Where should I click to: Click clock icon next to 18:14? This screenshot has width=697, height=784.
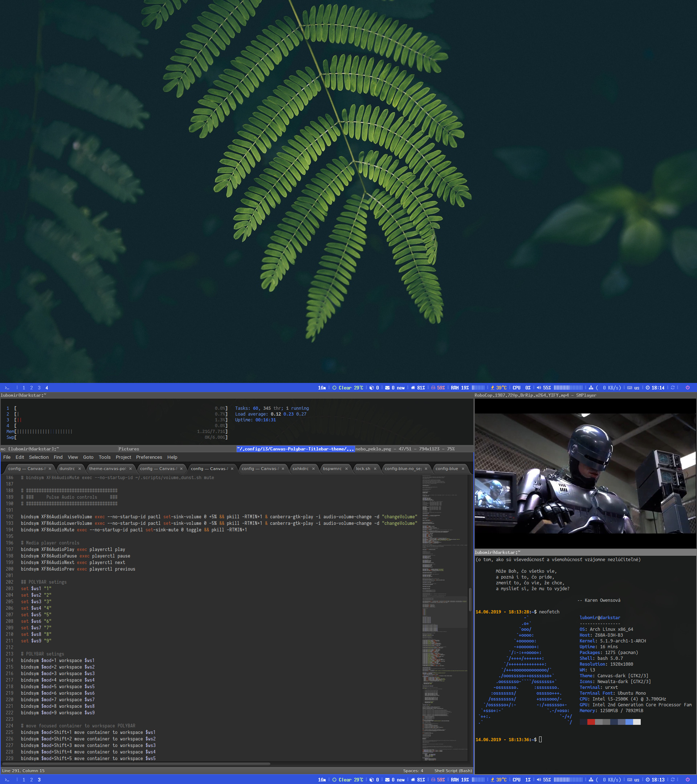pos(648,388)
